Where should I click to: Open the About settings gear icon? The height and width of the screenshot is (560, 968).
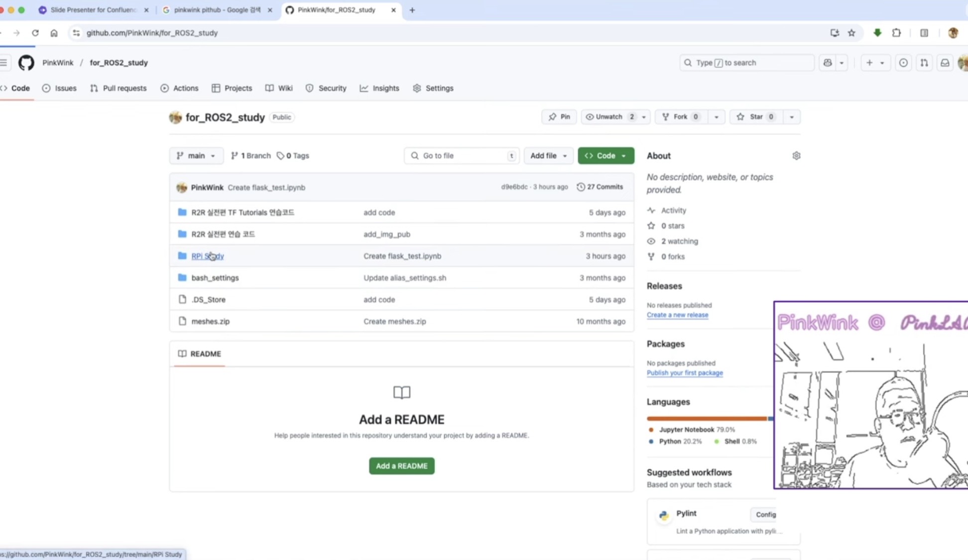pyautogui.click(x=796, y=156)
